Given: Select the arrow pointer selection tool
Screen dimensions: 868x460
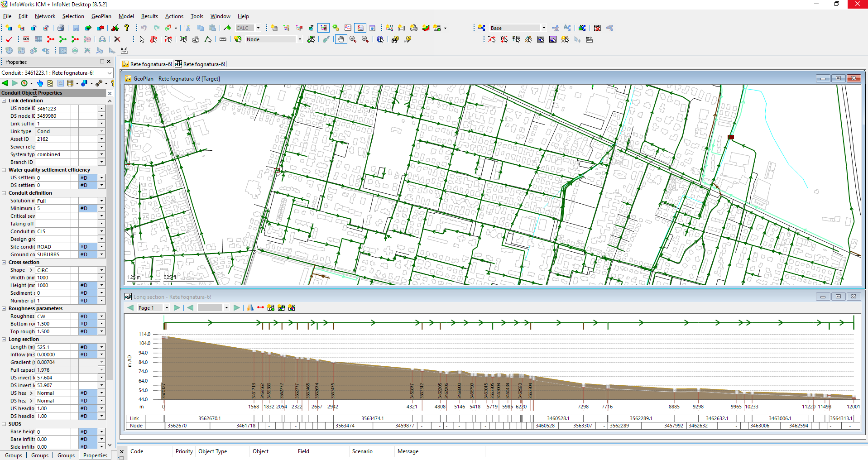Looking at the screenshot, I should (x=142, y=39).
